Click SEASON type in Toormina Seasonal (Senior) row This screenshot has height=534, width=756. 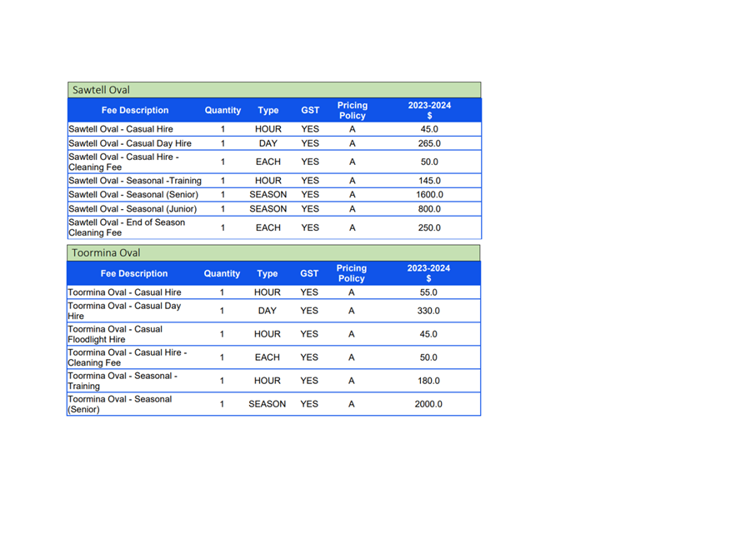(x=267, y=404)
